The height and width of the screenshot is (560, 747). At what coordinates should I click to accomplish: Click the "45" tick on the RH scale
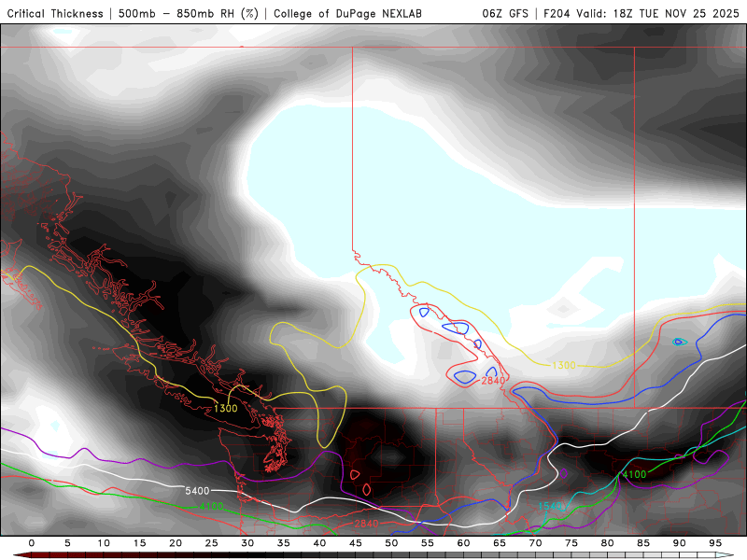pyautogui.click(x=356, y=543)
